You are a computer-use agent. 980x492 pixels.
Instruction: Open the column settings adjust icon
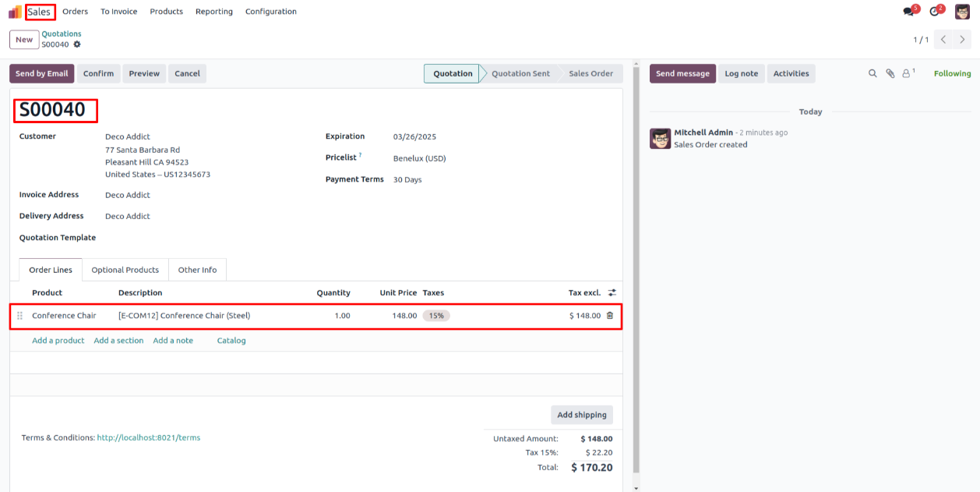(x=612, y=293)
